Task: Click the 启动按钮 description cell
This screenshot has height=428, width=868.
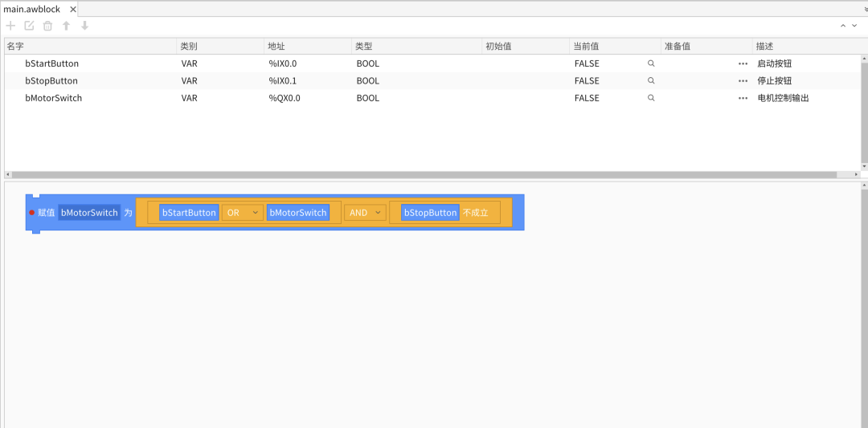Action: point(775,63)
